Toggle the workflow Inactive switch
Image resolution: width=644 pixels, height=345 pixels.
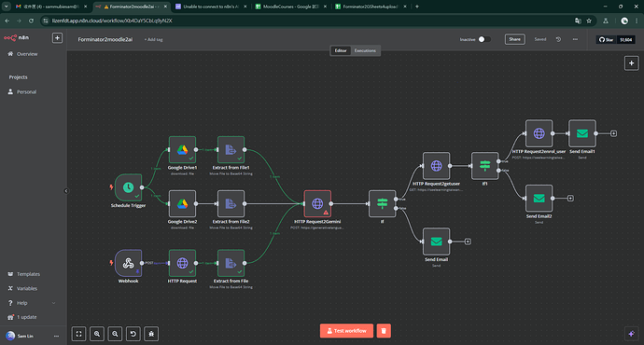pos(483,39)
